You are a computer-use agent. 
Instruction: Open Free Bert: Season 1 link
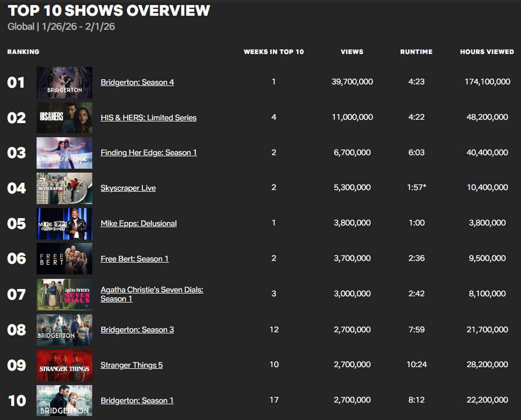coord(134,259)
